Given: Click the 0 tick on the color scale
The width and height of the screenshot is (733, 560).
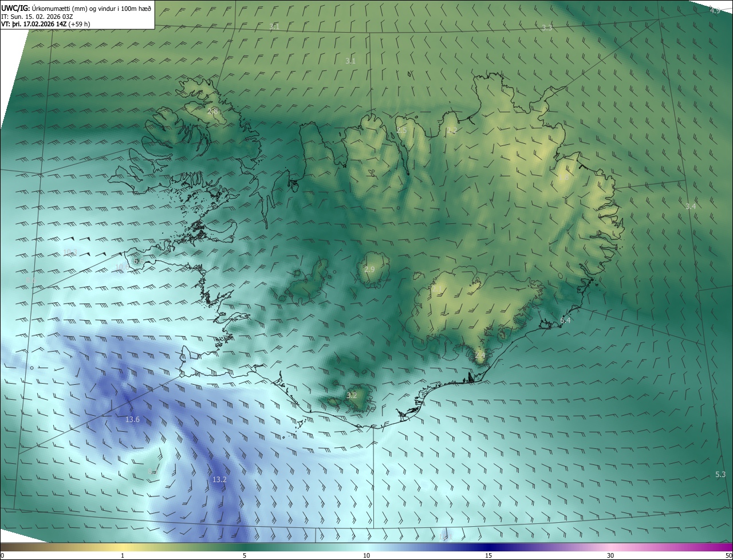Looking at the screenshot, I should pos(2,555).
